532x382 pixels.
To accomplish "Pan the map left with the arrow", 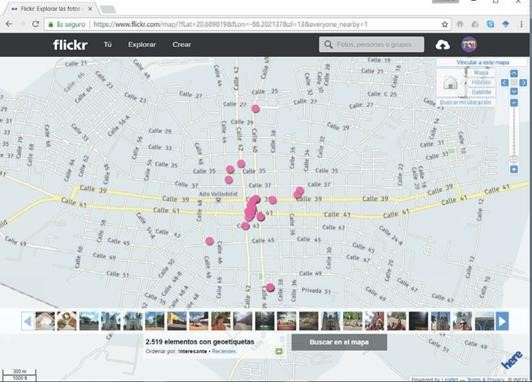I will coord(505,82).
